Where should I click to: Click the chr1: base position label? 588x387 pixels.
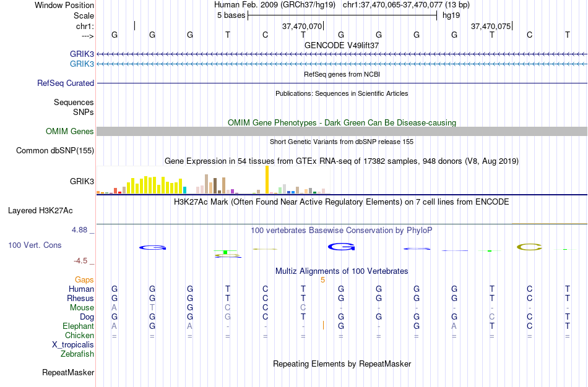(x=85, y=26)
